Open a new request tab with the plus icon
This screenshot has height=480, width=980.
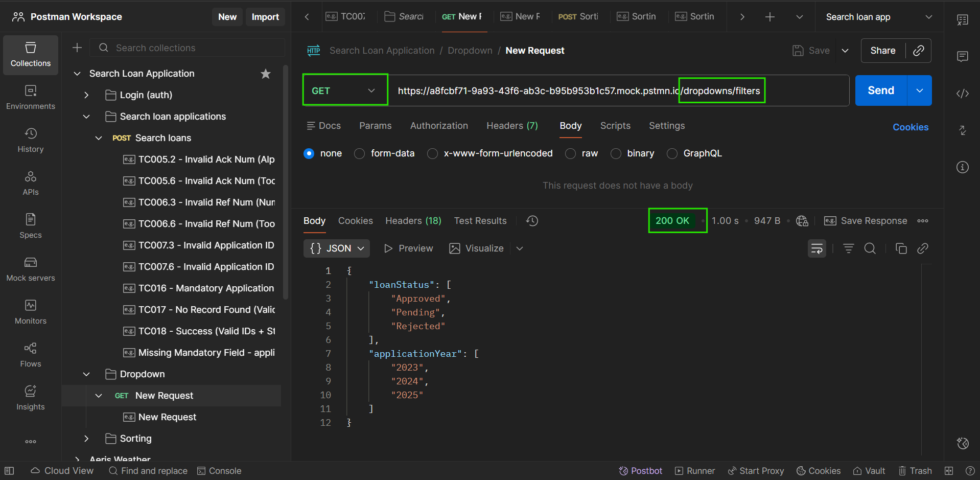pyautogui.click(x=770, y=17)
